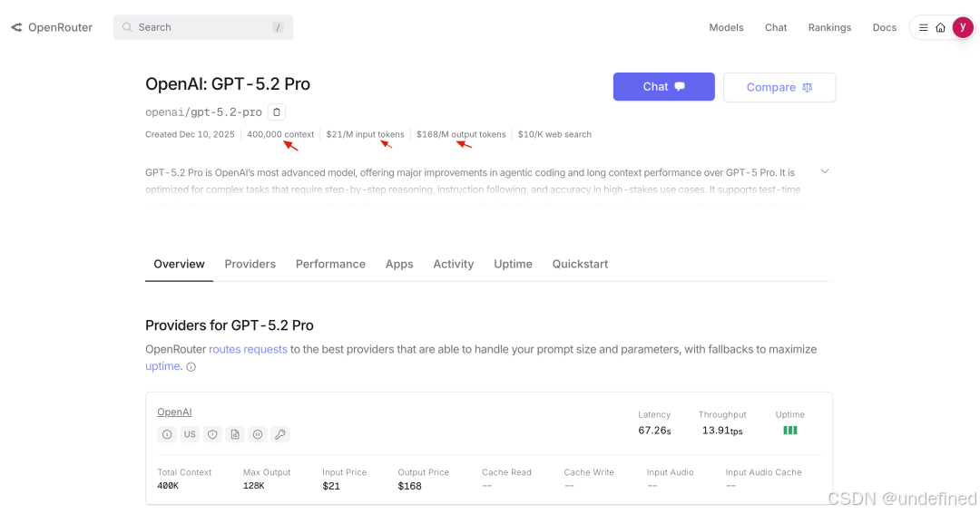Click the scale icon in the Compare button

808,87
